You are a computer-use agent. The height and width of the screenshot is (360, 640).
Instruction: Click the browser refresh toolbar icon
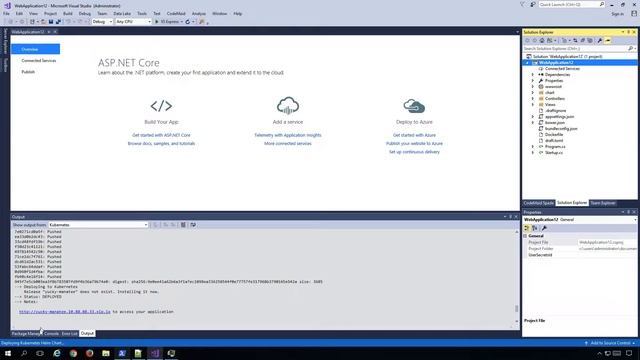pos(188,22)
